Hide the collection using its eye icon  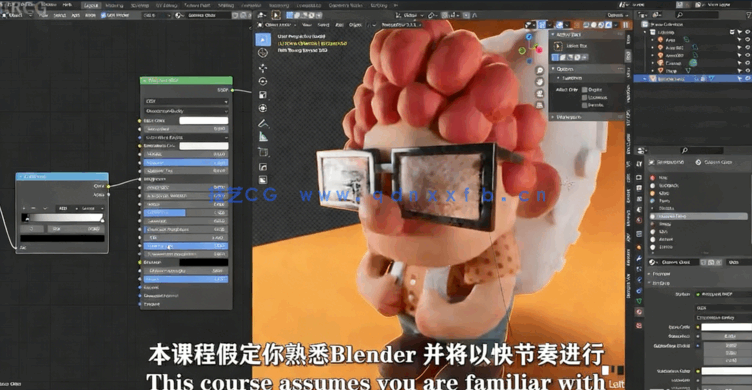pyautogui.click(x=747, y=32)
